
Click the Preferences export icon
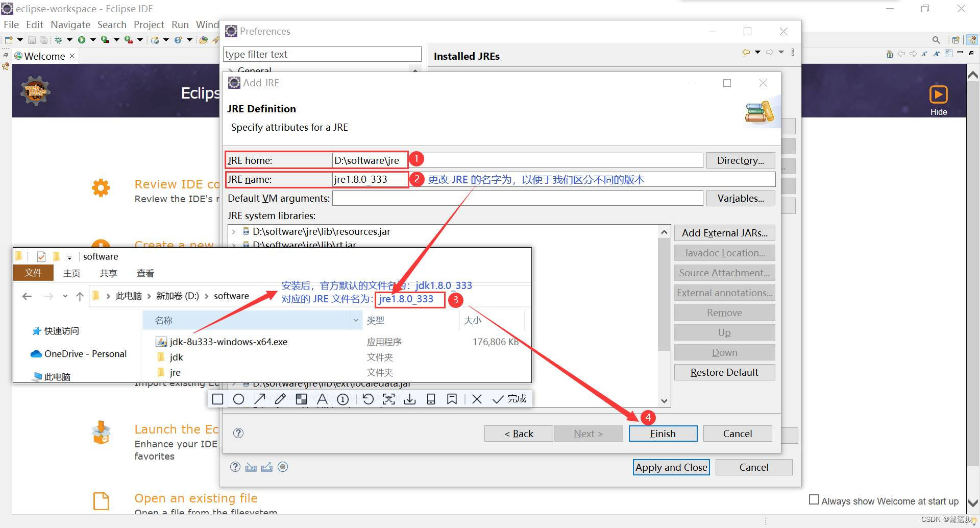coord(266,467)
